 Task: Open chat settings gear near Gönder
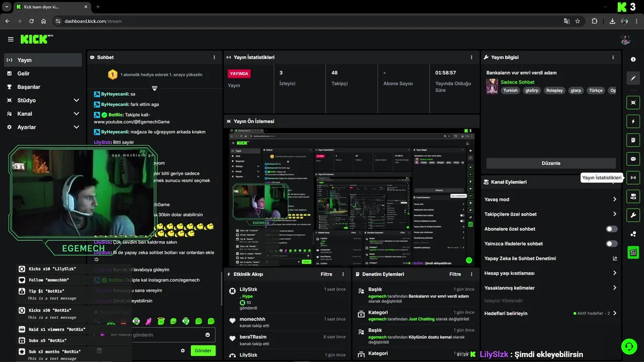(x=183, y=350)
